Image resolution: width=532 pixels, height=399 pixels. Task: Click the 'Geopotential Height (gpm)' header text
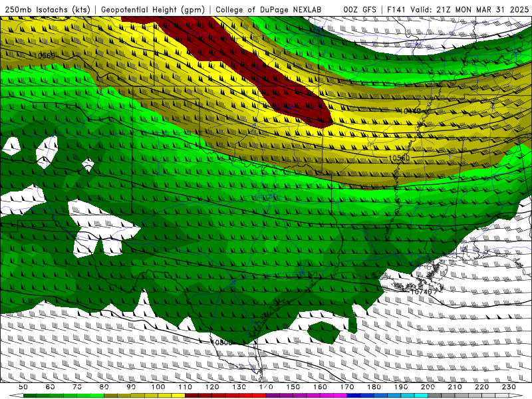153,9
